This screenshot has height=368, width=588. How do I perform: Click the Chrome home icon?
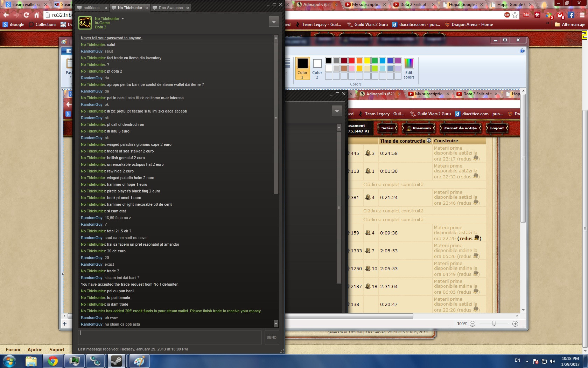click(36, 15)
